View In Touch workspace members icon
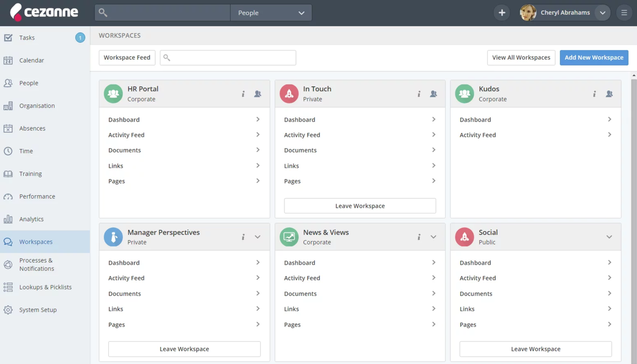The width and height of the screenshot is (637, 364). (x=433, y=94)
